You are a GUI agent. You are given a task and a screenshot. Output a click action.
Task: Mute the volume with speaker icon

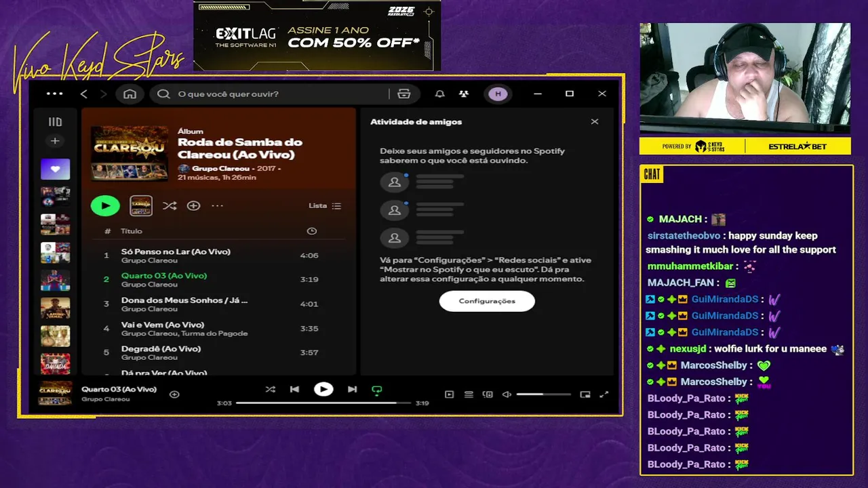click(x=507, y=394)
